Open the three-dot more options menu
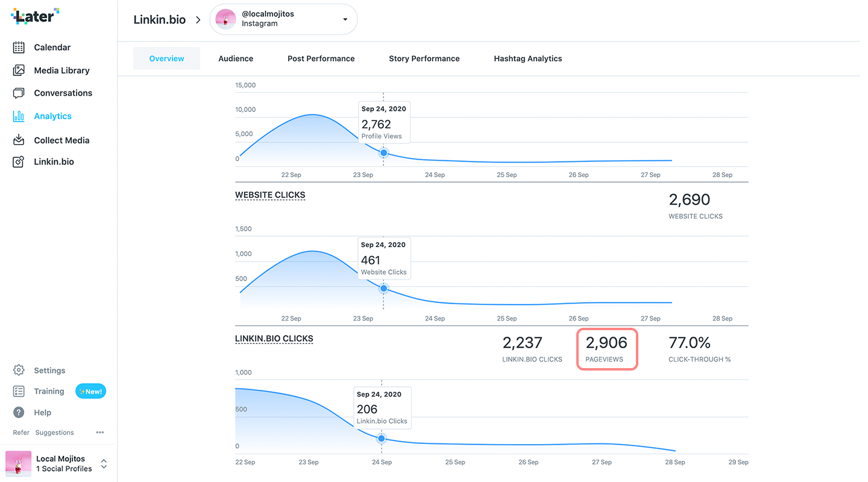 (100, 432)
